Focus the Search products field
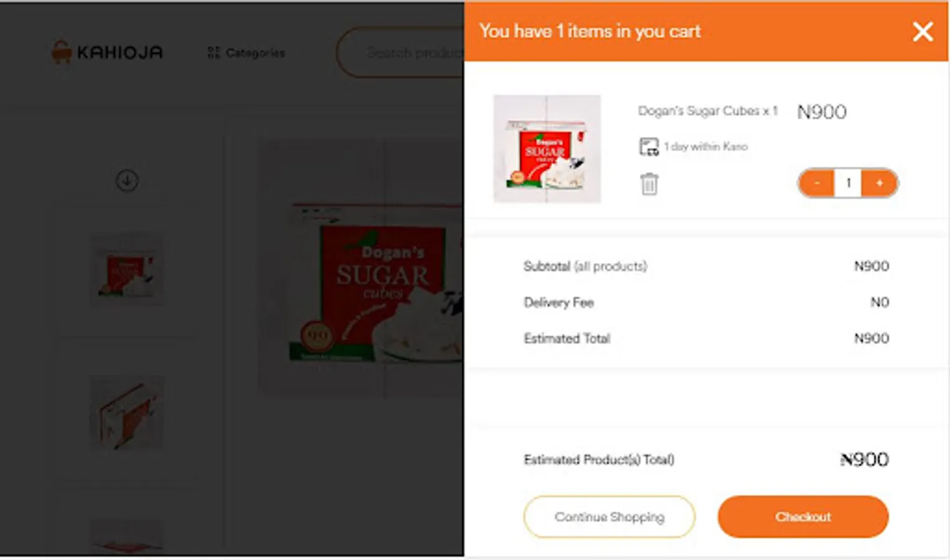Screen dimensions: 950x560 [x=411, y=53]
